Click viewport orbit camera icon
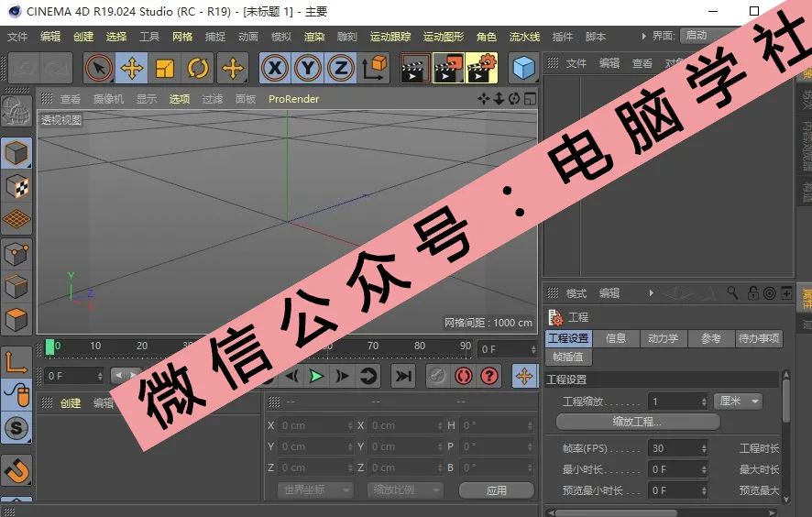The width and height of the screenshot is (812, 517). click(x=514, y=98)
